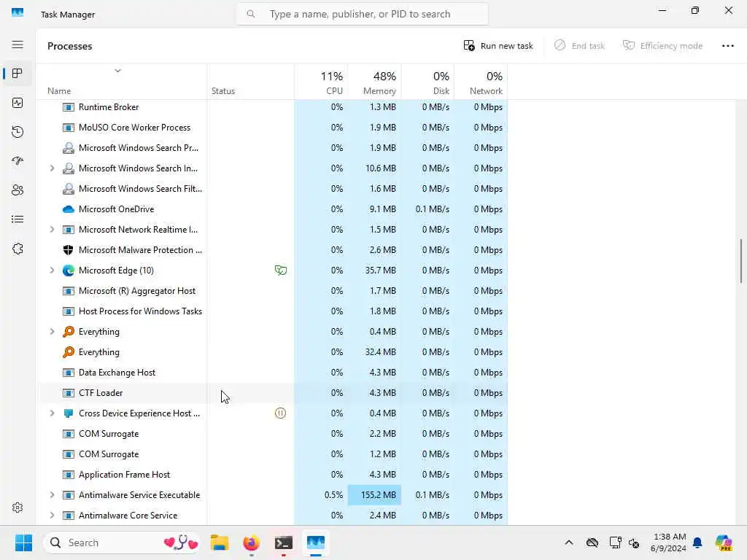
Task: Open Startup apps sidebar icon
Action: click(18, 161)
